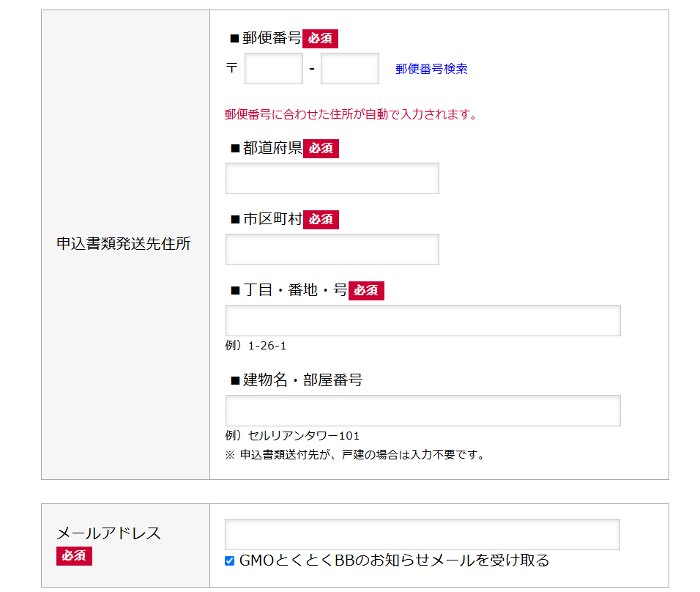700x592 pixels.
Task: Click the 必須 badge next to 市区町村
Action: 321,220
